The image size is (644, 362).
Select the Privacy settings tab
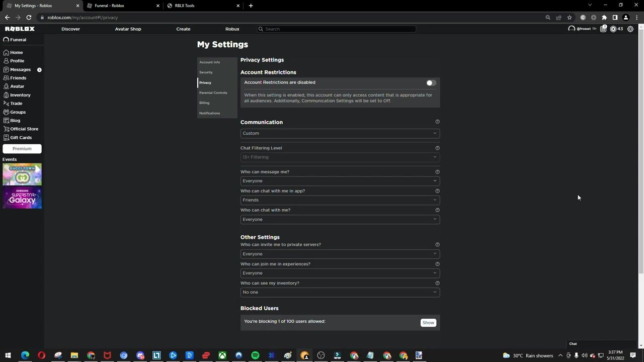tap(217, 82)
